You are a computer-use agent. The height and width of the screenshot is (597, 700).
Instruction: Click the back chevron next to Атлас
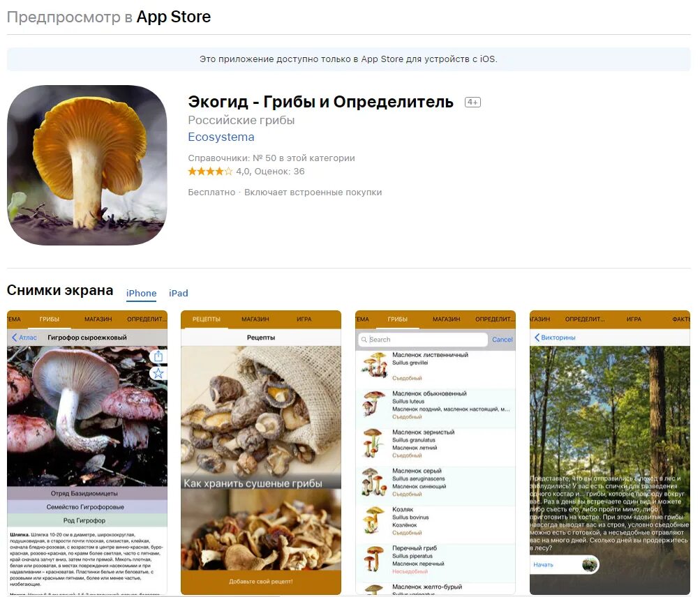tap(14, 338)
